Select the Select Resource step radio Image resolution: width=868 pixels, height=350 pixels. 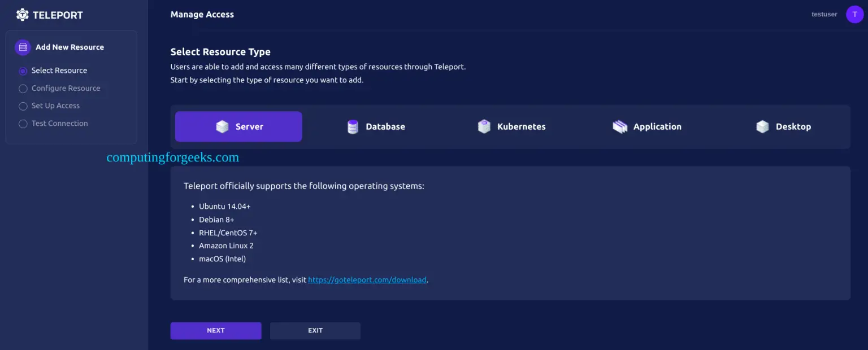[x=23, y=71]
